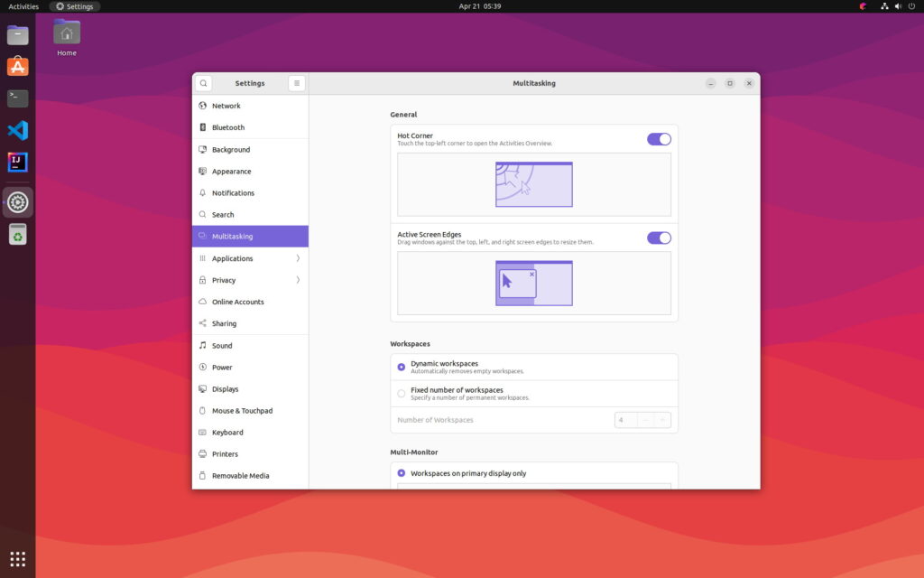Viewport: 924px width, 578px height.
Task: Open the Terminal from the dock
Action: [18, 98]
